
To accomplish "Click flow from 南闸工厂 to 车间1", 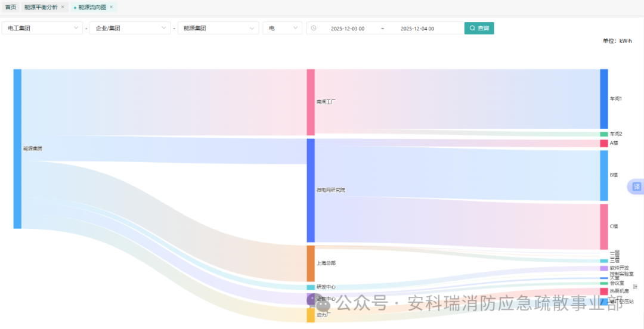I will pos(457,99).
